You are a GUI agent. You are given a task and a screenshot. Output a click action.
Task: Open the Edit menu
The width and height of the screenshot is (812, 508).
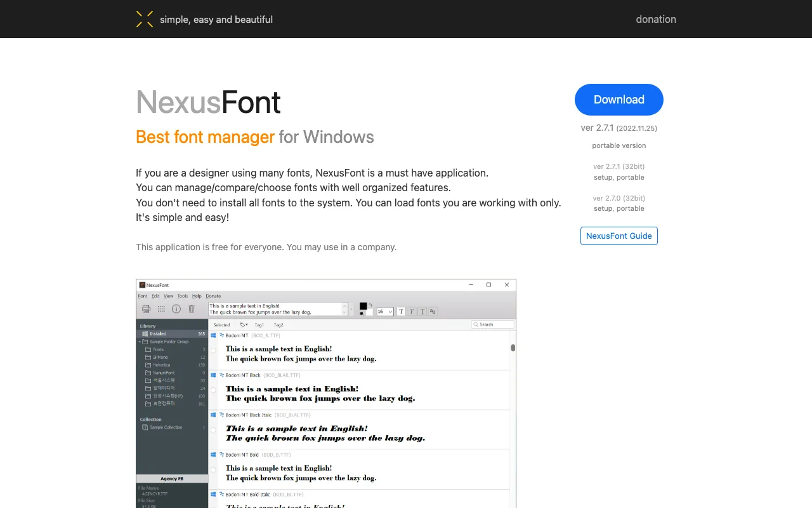point(155,296)
